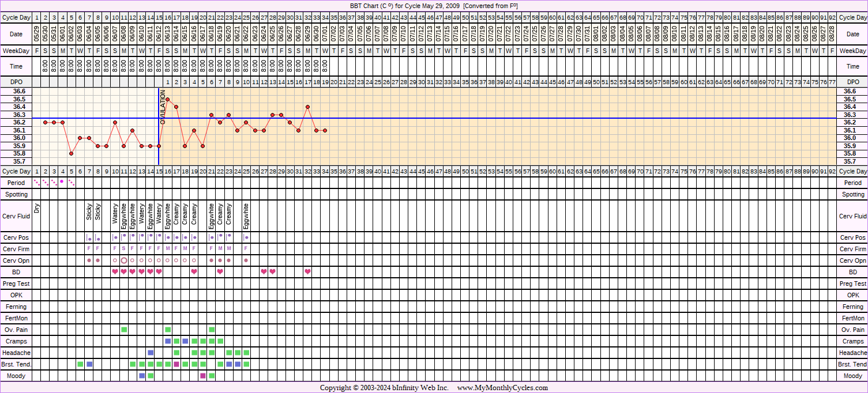The width and height of the screenshot is (868, 393).
Task: Click the lowest 35.8 temperature point on day 5
Action: (72, 153)
